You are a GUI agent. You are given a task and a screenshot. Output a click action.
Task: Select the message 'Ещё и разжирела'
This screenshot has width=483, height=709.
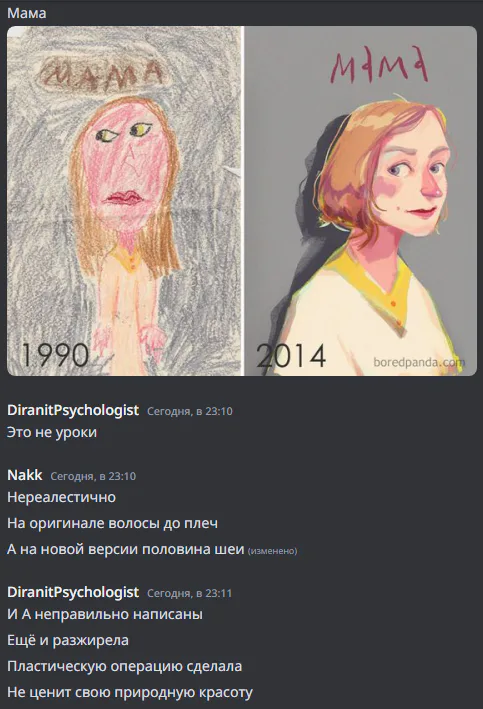pyautogui.click(x=68, y=640)
